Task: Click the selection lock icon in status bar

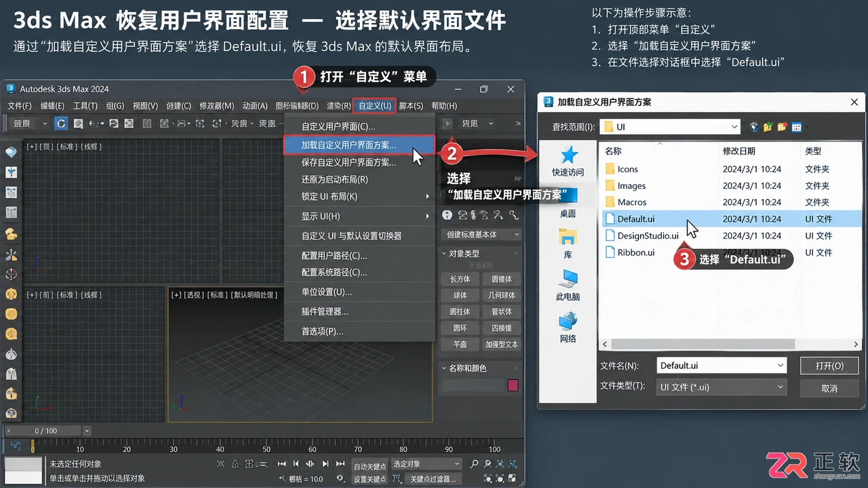Action: 236,464
